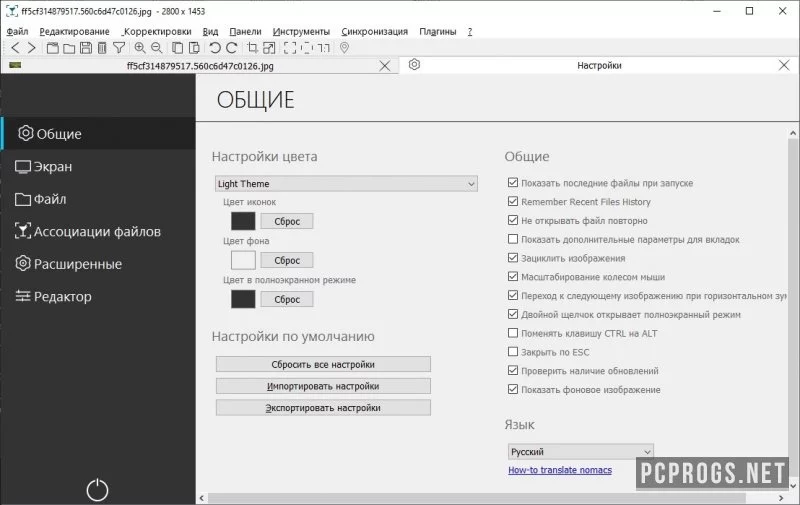
Task: Click the open file folder icon
Action: tap(69, 48)
